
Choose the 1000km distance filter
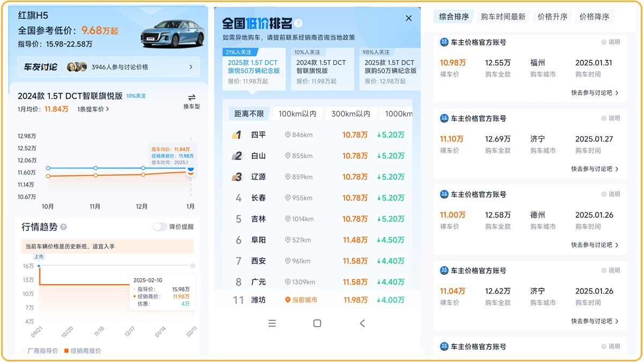[x=397, y=114]
